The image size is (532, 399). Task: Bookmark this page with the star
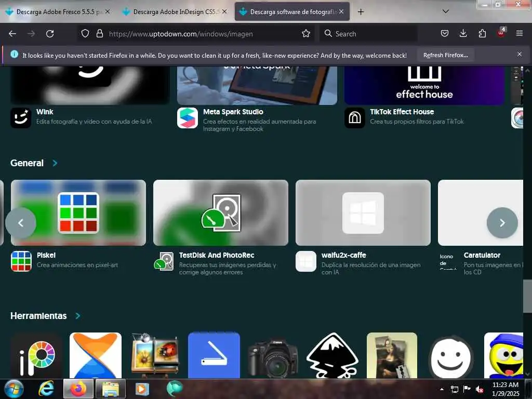pos(305,33)
